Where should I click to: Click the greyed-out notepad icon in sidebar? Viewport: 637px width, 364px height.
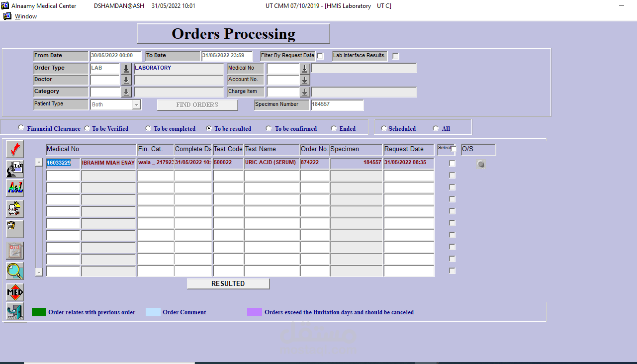coord(15,251)
